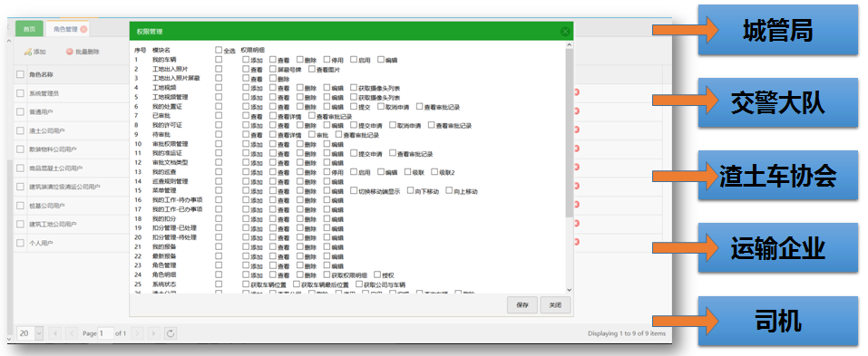Click the 批量删除 toolbar button
This screenshot has width=868, height=356.
tap(83, 52)
